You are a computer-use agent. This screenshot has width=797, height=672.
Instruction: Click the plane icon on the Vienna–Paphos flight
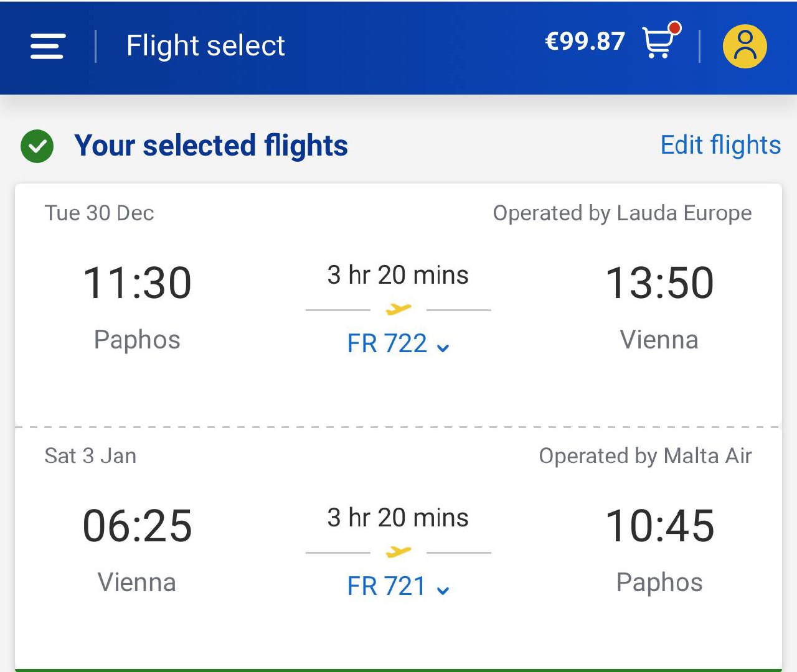[398, 551]
